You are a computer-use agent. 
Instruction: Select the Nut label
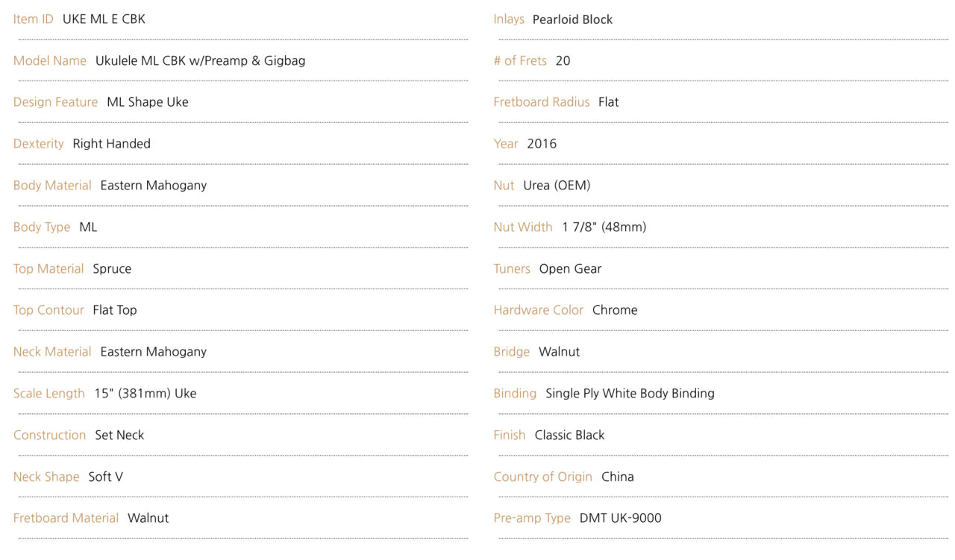pos(504,186)
